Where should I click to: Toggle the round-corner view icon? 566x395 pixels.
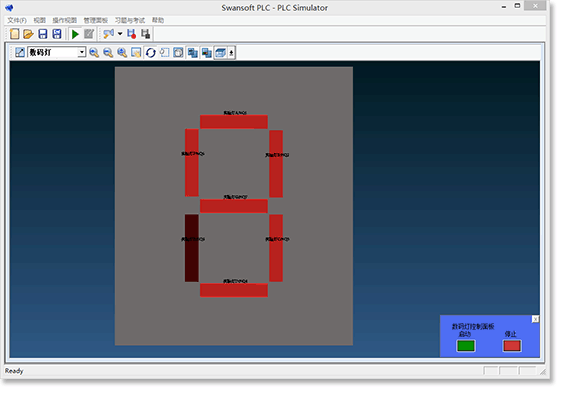click(x=178, y=53)
